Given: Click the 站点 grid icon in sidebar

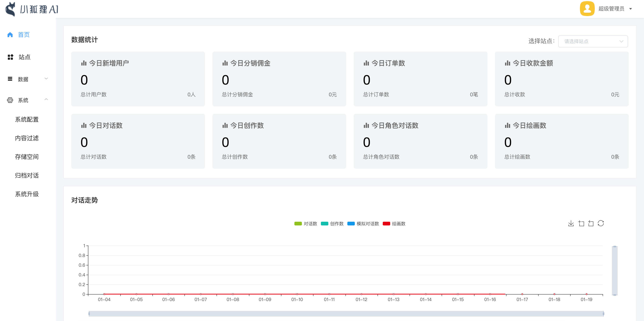Looking at the screenshot, I should [x=10, y=57].
